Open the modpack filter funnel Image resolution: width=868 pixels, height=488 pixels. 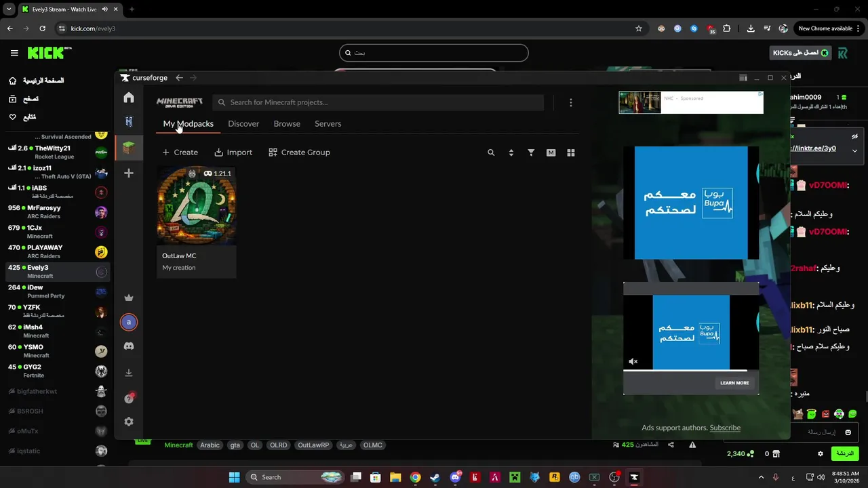click(531, 152)
